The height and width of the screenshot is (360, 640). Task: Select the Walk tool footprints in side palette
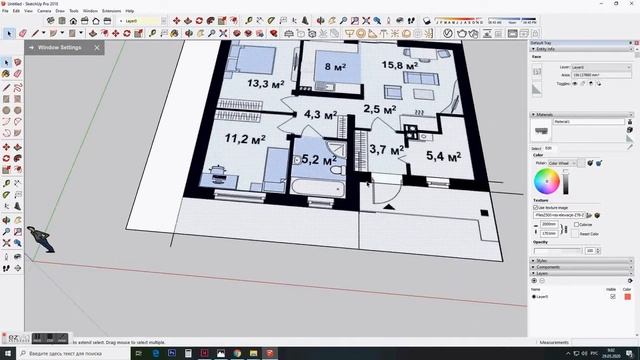(x=6, y=268)
